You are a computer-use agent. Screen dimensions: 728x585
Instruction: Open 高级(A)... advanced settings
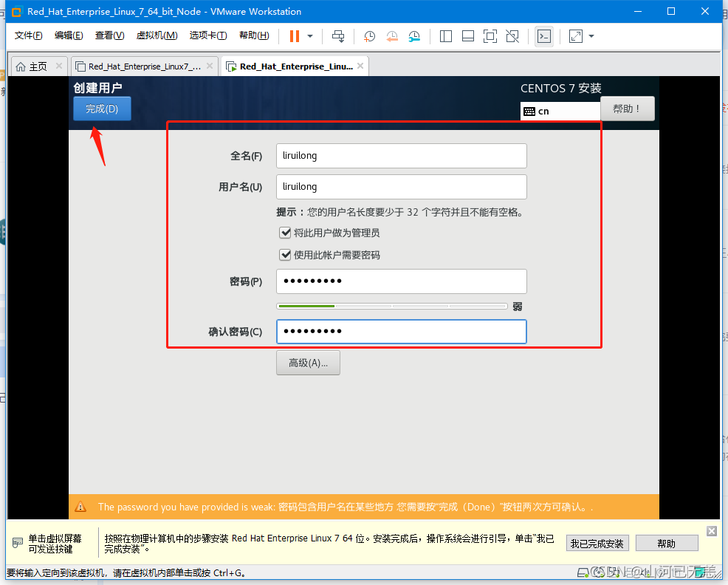309,363
